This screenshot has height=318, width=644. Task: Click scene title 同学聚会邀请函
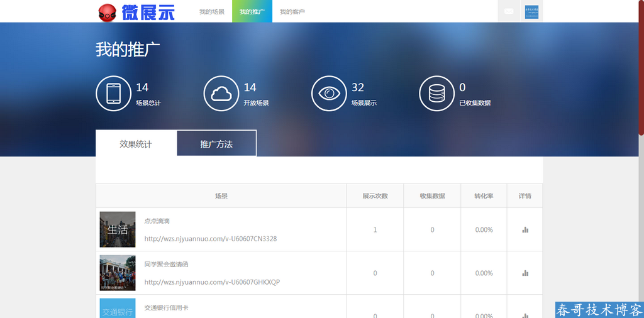point(166,264)
